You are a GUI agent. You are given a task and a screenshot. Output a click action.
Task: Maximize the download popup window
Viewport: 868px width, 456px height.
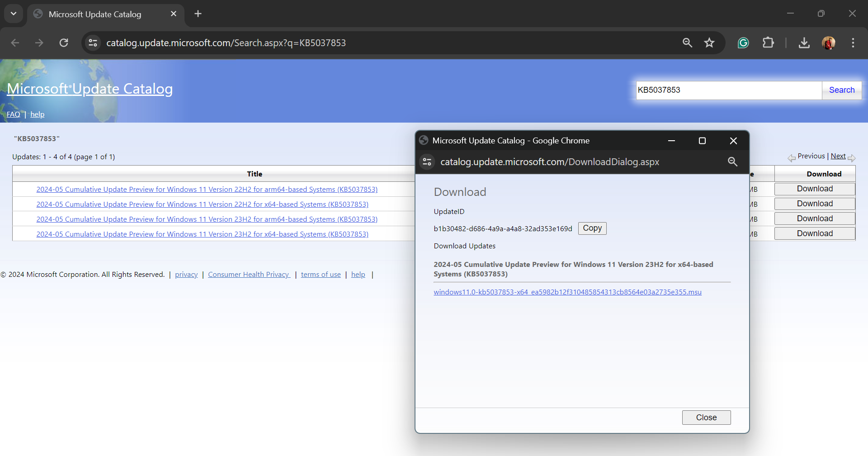point(702,141)
